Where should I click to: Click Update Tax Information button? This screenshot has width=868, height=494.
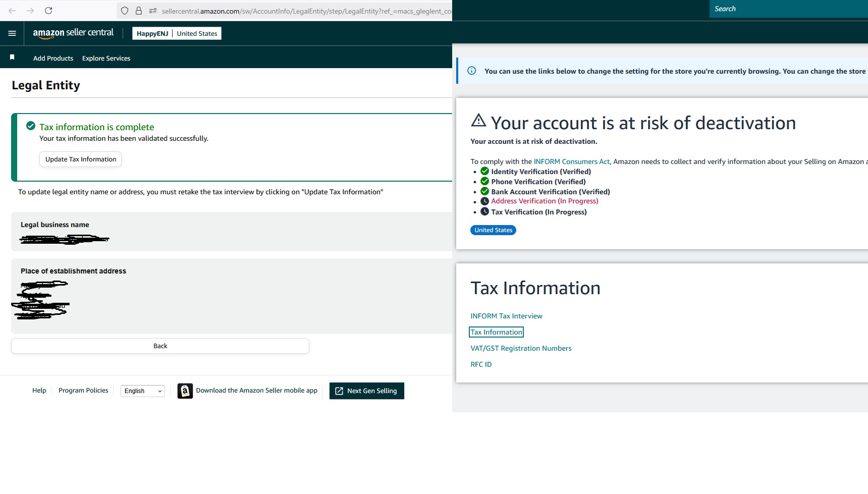(x=81, y=159)
